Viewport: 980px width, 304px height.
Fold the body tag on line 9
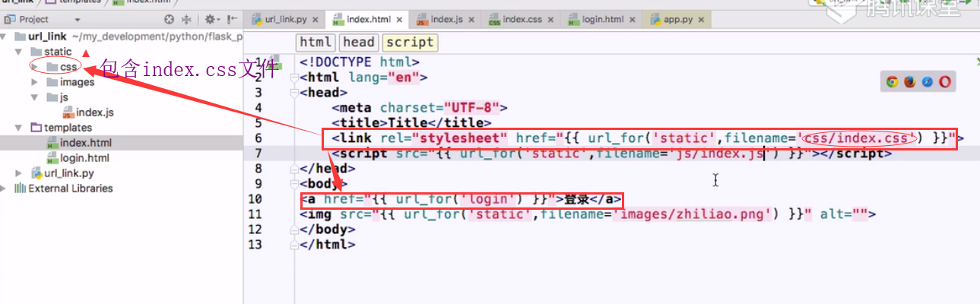pyautogui.click(x=293, y=184)
